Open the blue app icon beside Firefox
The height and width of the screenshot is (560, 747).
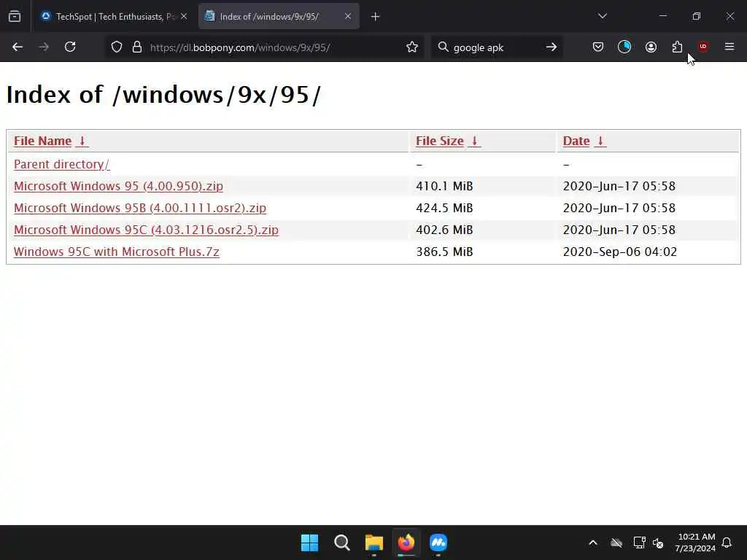coord(438,542)
